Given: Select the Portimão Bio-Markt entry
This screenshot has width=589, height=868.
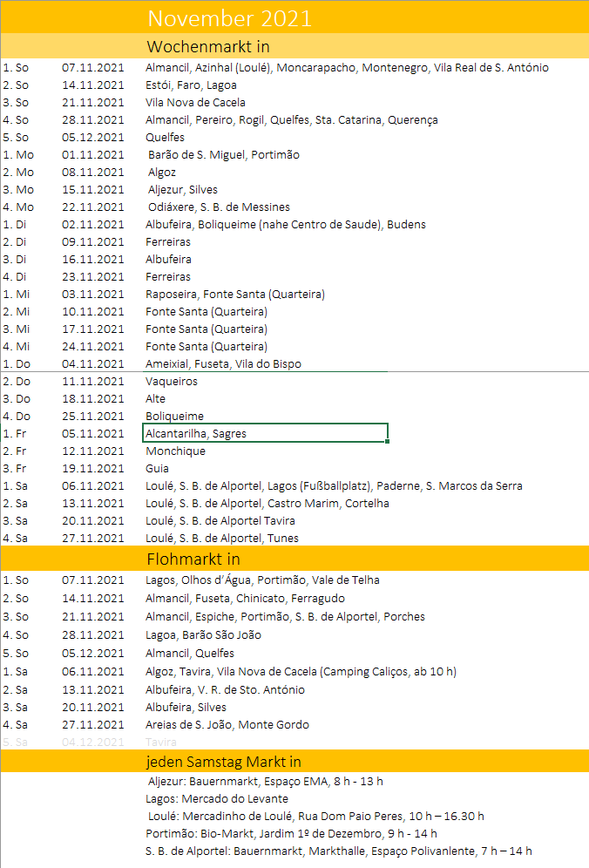Looking at the screenshot, I should (291, 833).
